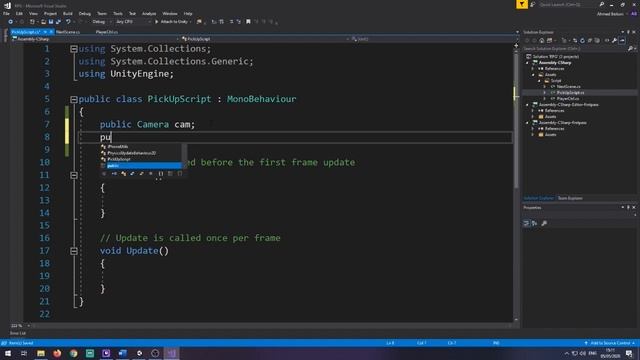Click the Preview Selected Items icon in Solution Explorer
The height and width of the screenshot is (360, 640).
[622, 40]
